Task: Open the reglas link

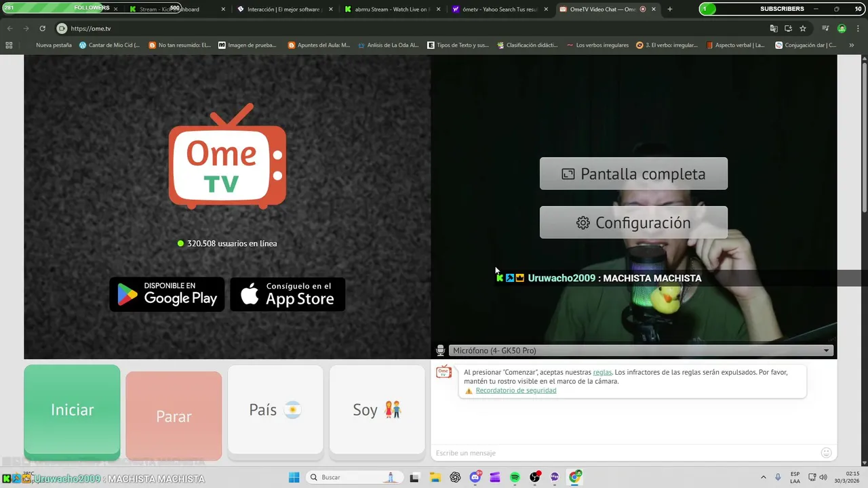Action: [x=602, y=372]
